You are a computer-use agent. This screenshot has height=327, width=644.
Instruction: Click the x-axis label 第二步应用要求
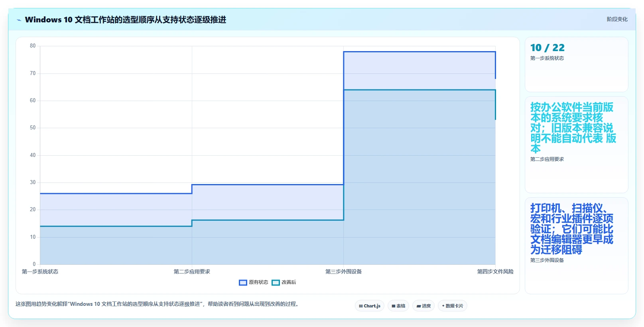192,272
